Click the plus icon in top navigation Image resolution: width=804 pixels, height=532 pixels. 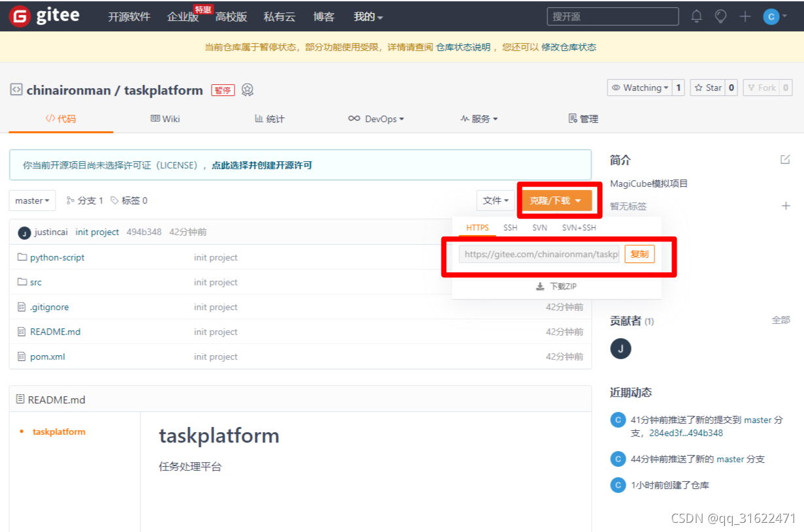tap(745, 16)
